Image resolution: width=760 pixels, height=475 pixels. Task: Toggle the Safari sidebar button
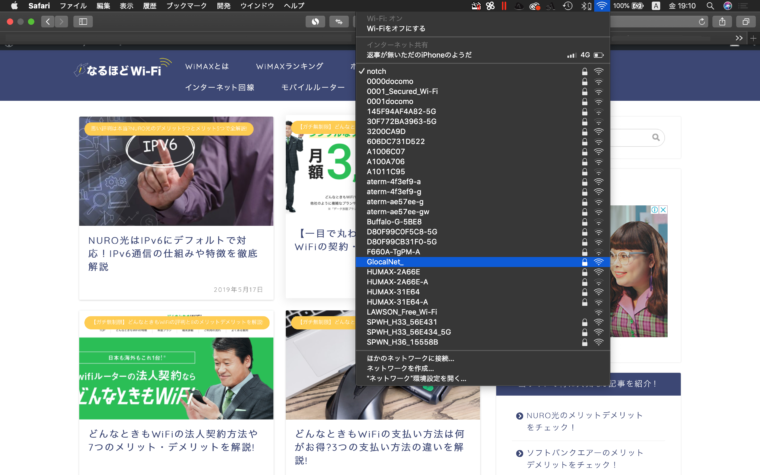click(83, 21)
